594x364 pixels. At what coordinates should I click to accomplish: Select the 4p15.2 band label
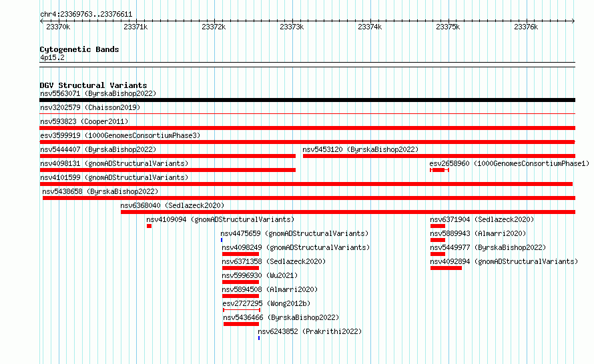click(x=52, y=57)
